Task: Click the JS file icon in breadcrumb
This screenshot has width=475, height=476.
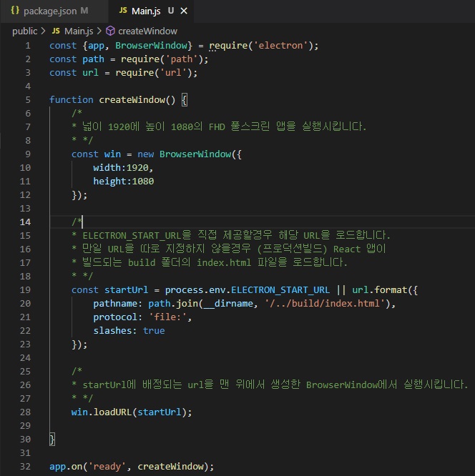Action: click(x=56, y=31)
